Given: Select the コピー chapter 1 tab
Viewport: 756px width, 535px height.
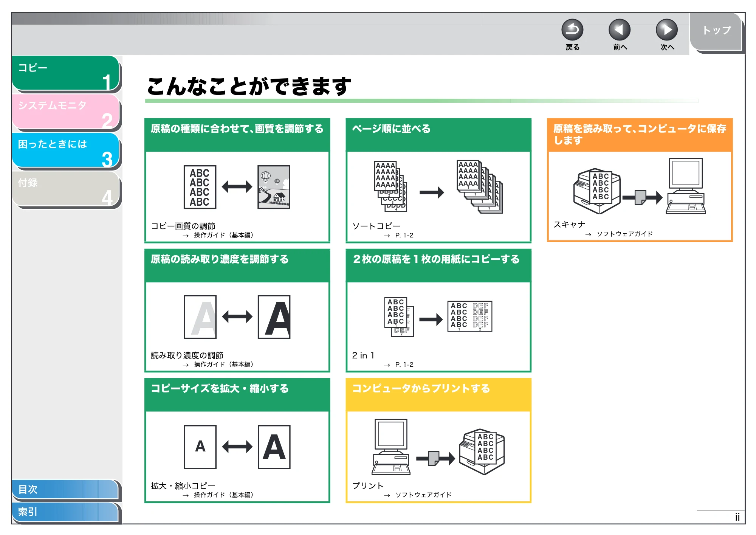Looking at the screenshot, I should [x=66, y=73].
